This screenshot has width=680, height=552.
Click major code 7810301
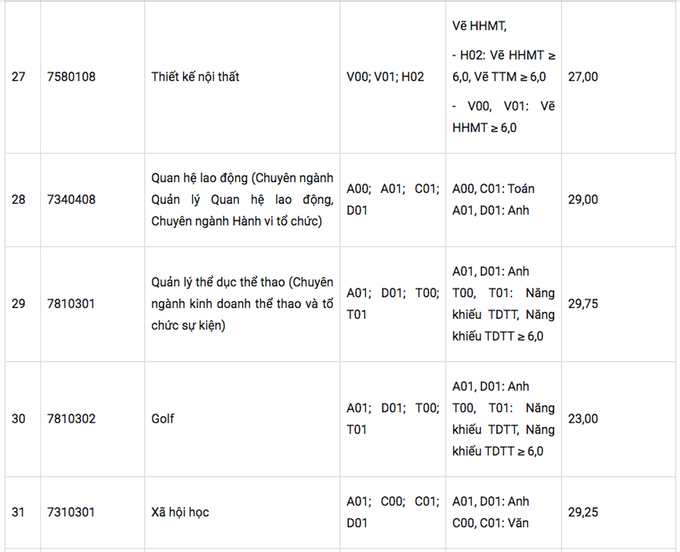pos(71,303)
